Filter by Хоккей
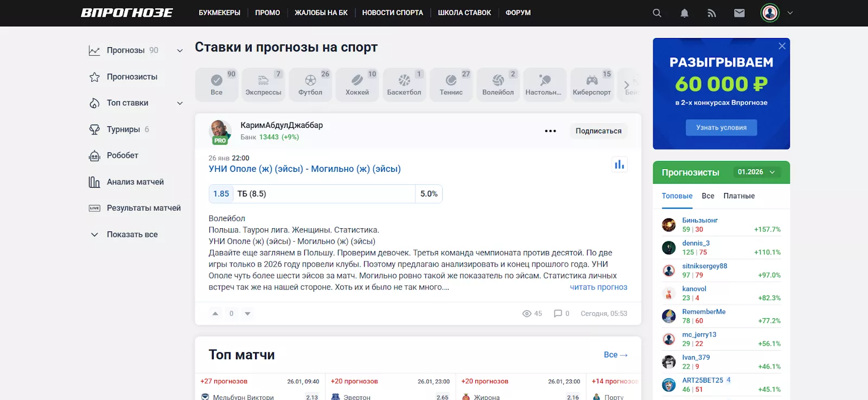868x400 pixels. (357, 85)
